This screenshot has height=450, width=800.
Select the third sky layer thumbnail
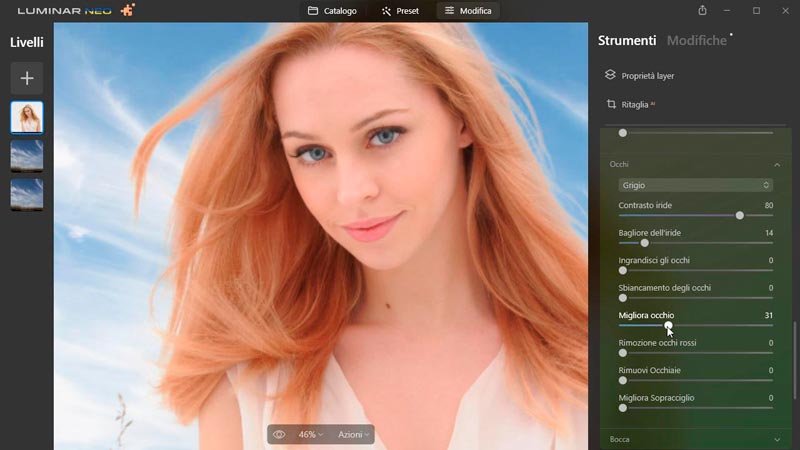click(27, 194)
